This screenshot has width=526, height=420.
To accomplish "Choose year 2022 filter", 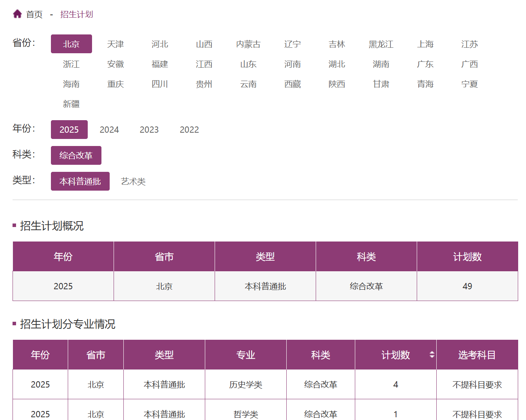I will [189, 130].
